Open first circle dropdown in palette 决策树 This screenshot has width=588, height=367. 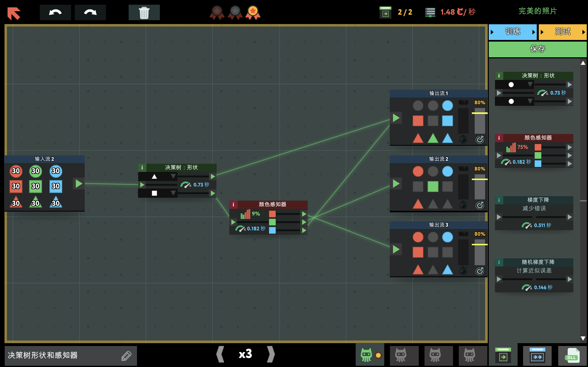[x=530, y=84]
